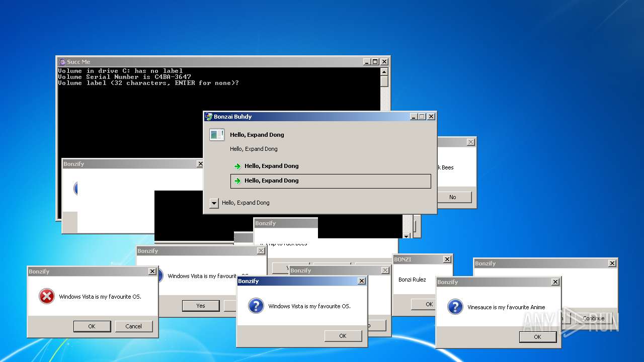
Task: Minimize the Bonzai Buhdy dialog
Action: 414,117
